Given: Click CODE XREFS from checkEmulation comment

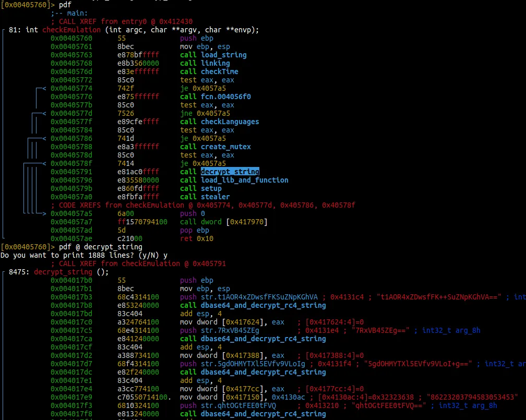Looking at the screenshot, I should (203, 205).
